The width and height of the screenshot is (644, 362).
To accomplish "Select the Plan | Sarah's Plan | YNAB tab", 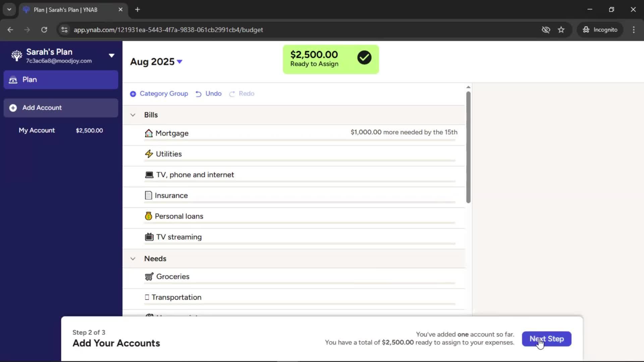I will tap(73, 10).
